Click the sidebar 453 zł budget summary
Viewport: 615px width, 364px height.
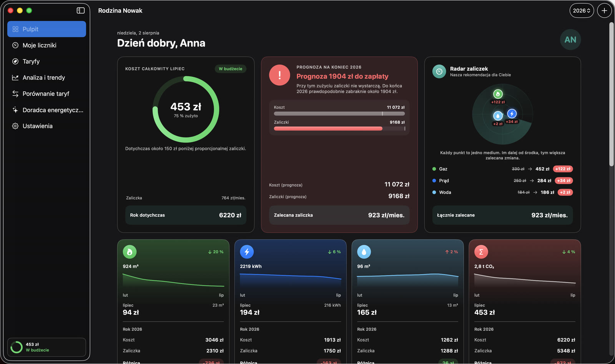47,347
